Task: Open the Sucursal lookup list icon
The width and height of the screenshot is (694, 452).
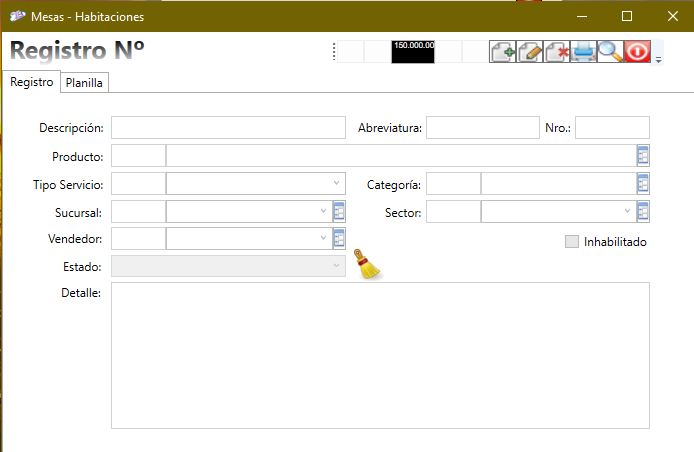Action: 339,212
